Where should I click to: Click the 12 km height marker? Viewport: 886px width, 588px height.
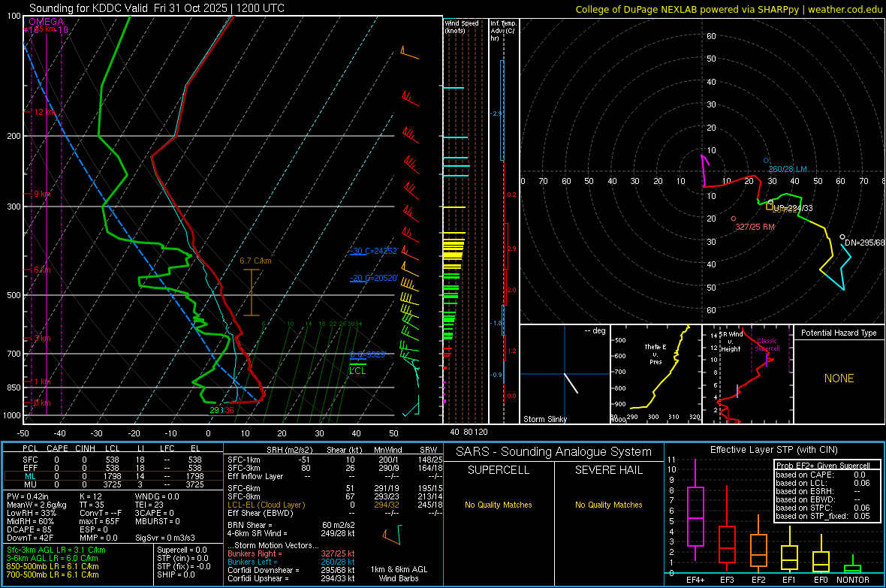(45, 112)
